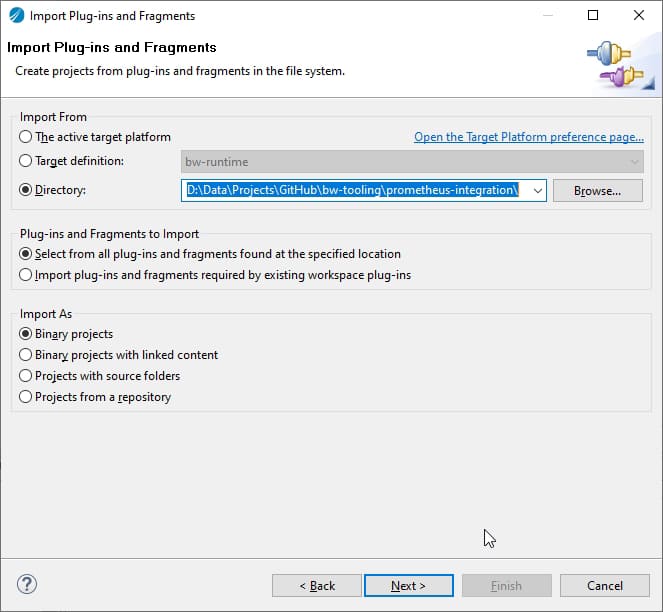Choose 'Projects with source folders' option
This screenshot has height=612, width=663.
coord(26,376)
